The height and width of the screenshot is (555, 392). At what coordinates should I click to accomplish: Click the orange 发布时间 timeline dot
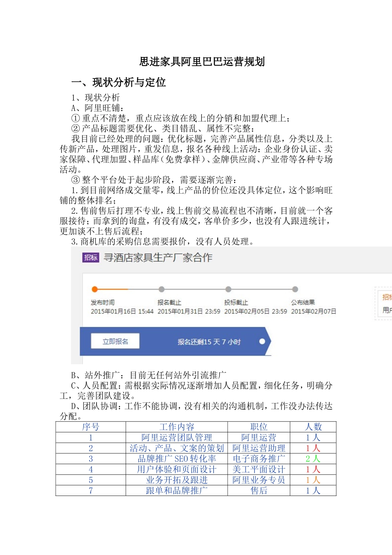94,289
